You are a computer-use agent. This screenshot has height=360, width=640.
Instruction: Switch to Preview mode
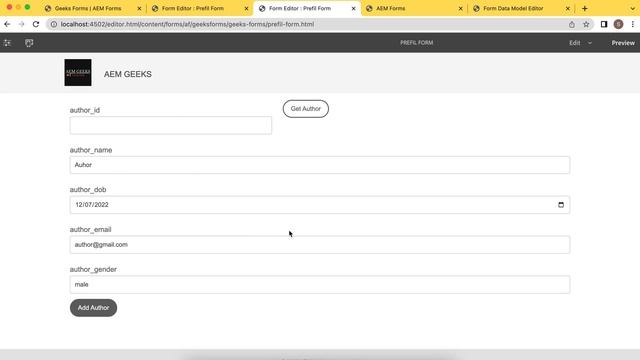623,43
